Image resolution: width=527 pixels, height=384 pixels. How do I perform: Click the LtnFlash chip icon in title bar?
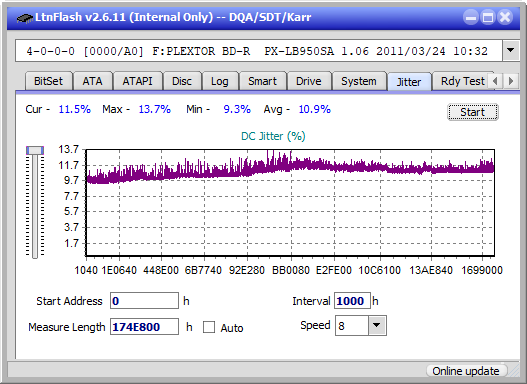(24, 17)
